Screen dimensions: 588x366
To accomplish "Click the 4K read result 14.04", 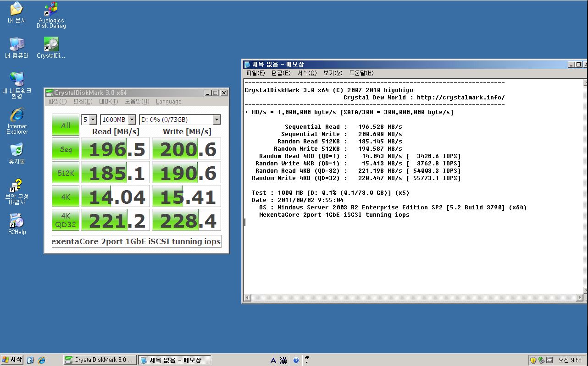I will tap(116, 197).
